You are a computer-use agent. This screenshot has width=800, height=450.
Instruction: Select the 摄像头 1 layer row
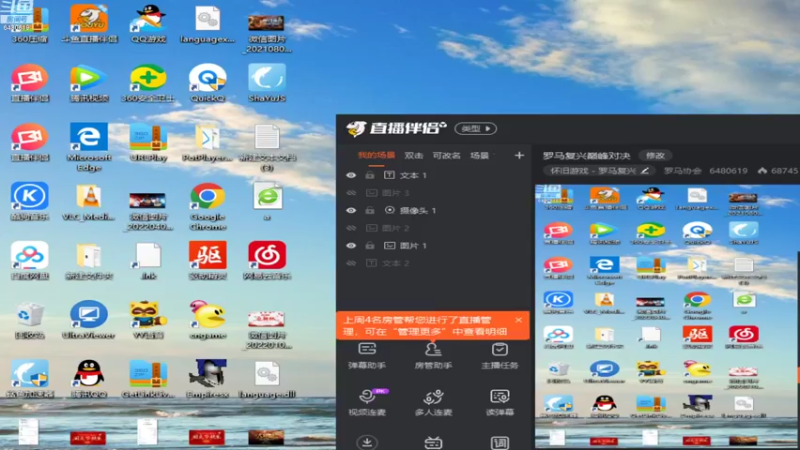pyautogui.click(x=433, y=210)
